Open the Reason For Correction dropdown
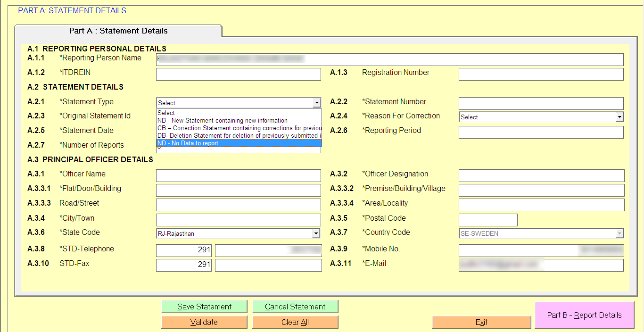The height and width of the screenshot is (332, 644). (x=619, y=117)
